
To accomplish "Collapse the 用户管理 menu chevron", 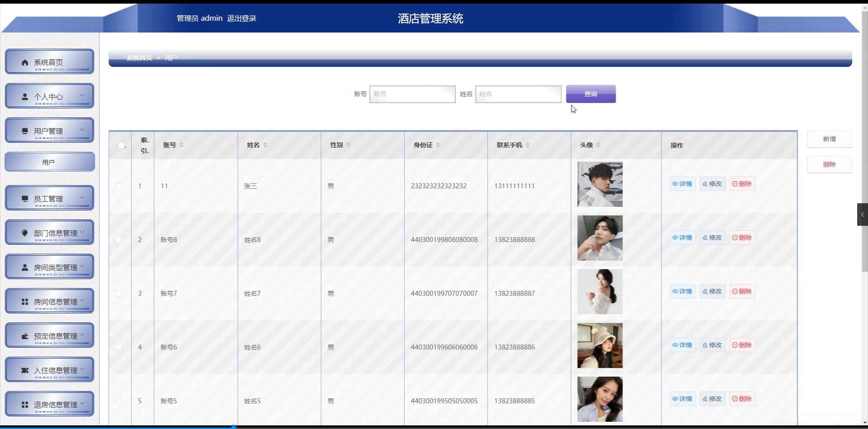I will pos(82,130).
